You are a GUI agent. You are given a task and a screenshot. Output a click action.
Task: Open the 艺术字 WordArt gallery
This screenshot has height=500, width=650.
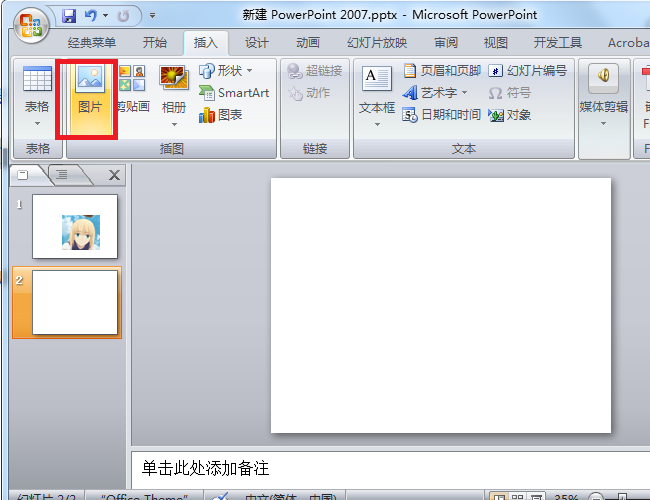pos(435,93)
